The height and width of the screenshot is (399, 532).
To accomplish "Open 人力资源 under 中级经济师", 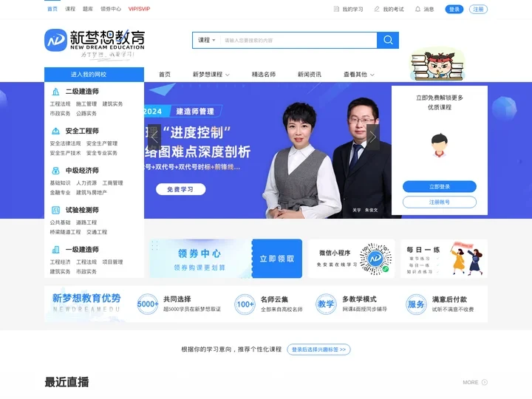I will click(86, 183).
